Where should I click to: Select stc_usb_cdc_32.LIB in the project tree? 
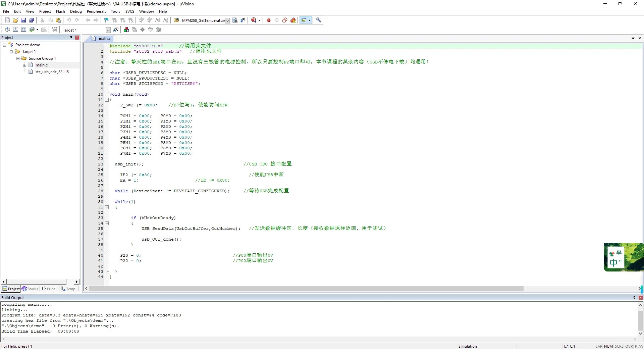52,72
